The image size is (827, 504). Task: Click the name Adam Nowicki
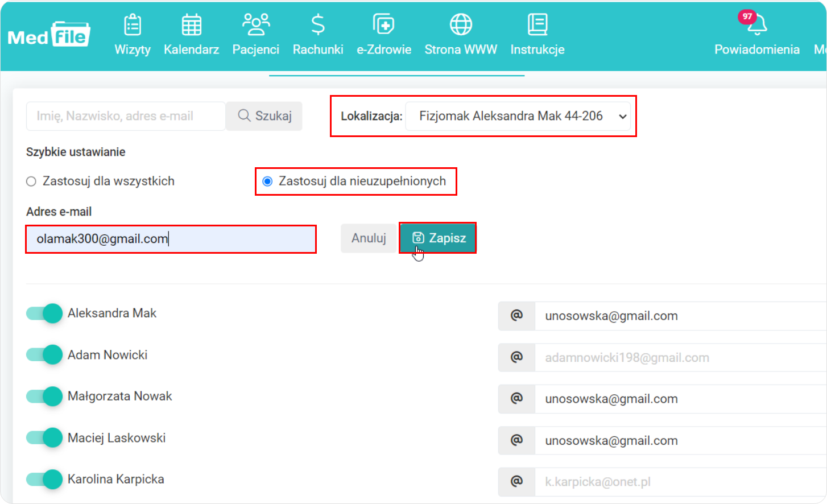pyautogui.click(x=107, y=354)
